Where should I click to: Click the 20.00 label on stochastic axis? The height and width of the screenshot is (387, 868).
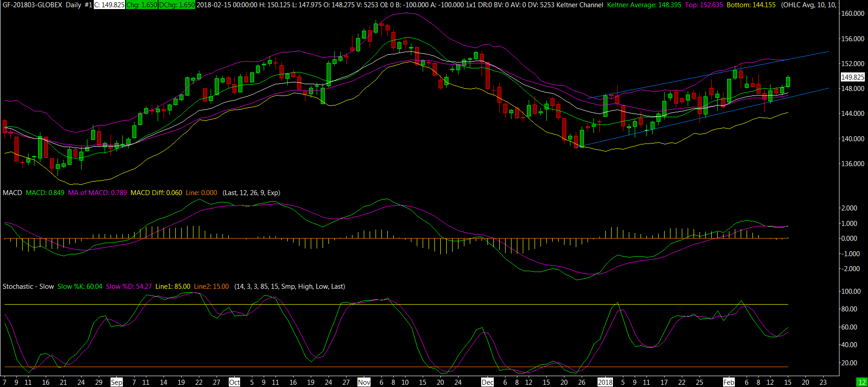click(x=849, y=363)
